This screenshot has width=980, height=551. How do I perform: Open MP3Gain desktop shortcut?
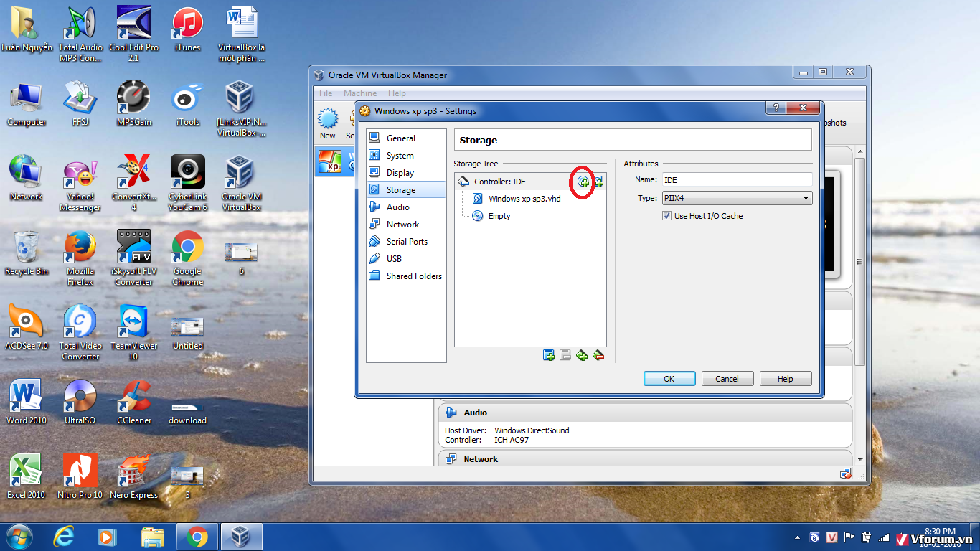[134, 104]
